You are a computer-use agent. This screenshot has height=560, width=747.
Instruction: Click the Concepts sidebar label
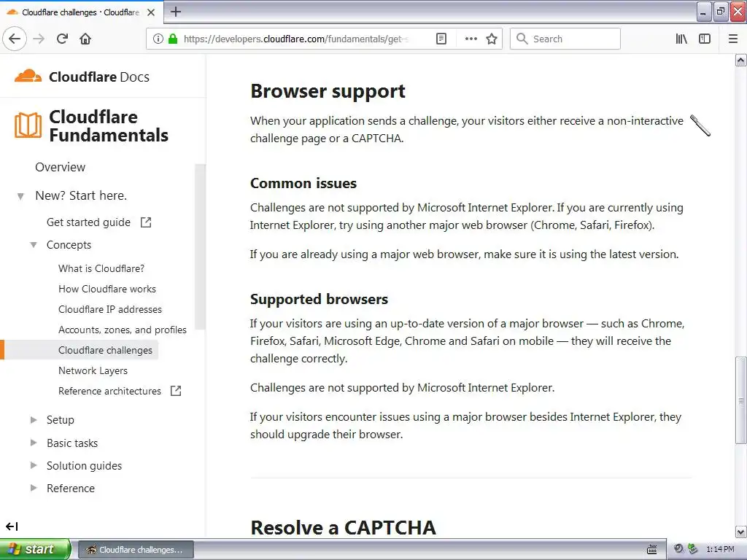click(69, 245)
